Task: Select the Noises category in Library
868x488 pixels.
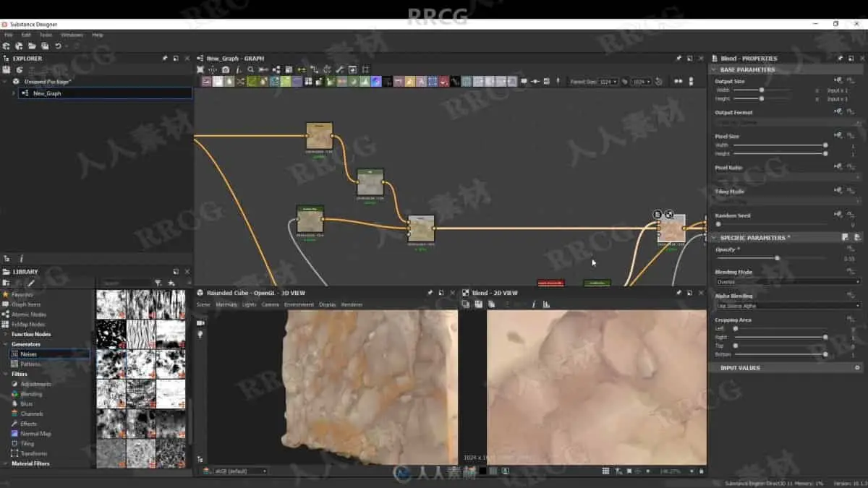Action: point(29,354)
